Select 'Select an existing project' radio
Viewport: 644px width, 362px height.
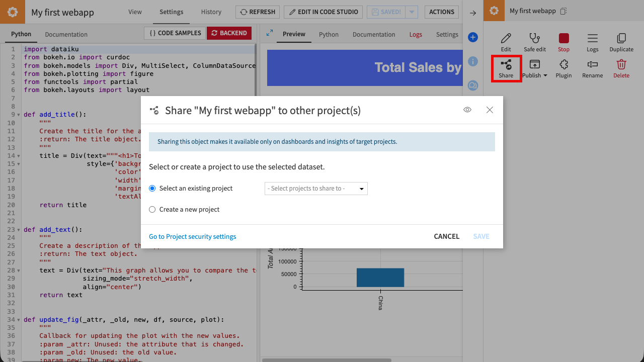click(152, 188)
